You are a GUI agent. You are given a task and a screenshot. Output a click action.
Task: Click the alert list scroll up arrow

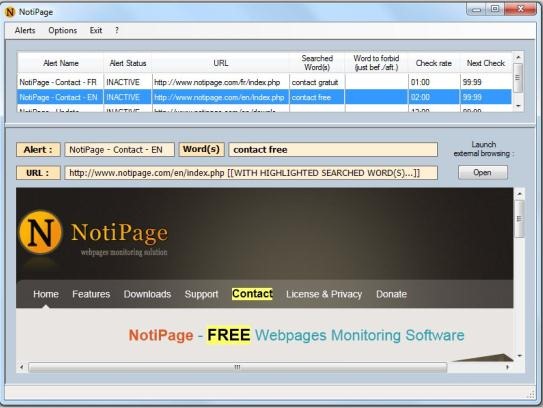tap(518, 57)
